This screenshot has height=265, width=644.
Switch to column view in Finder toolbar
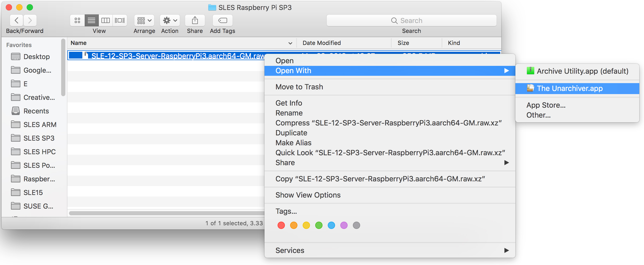pos(106,20)
